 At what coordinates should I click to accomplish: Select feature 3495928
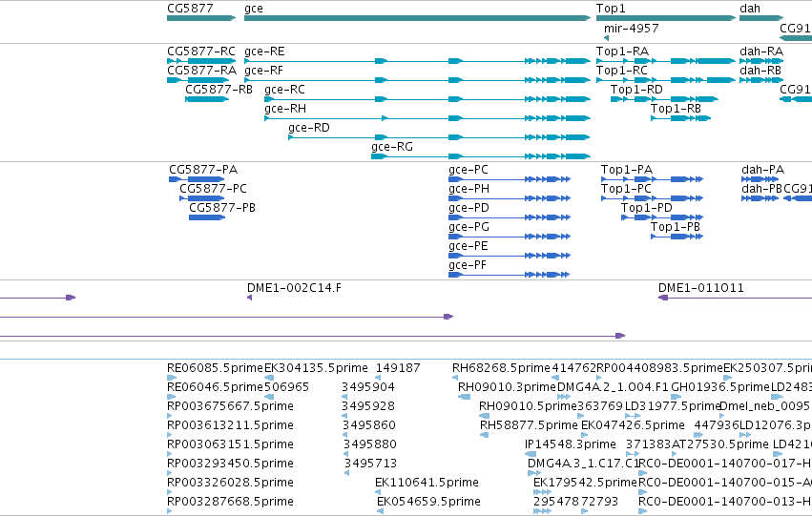pyautogui.click(x=344, y=416)
